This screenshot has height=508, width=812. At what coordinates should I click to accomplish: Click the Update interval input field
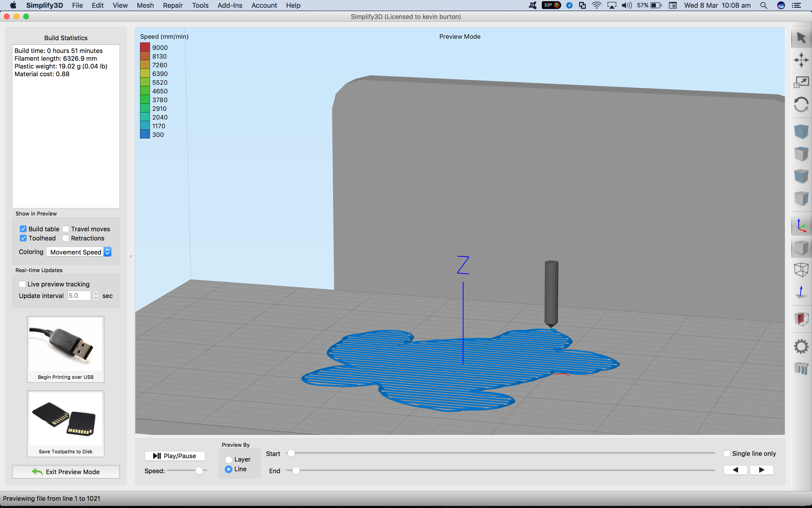(79, 296)
